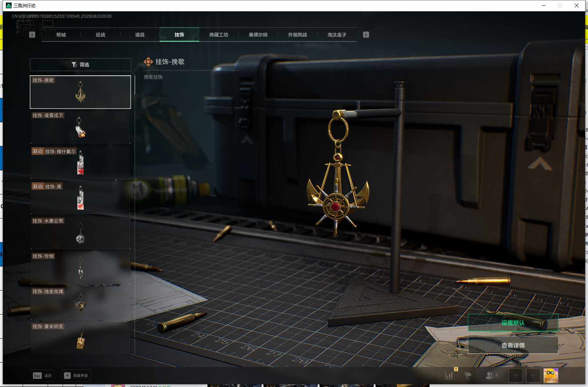The height and width of the screenshot is (387, 588).
Task: Pick the 挂饰-黄金坦克 charm
Action: [80, 338]
